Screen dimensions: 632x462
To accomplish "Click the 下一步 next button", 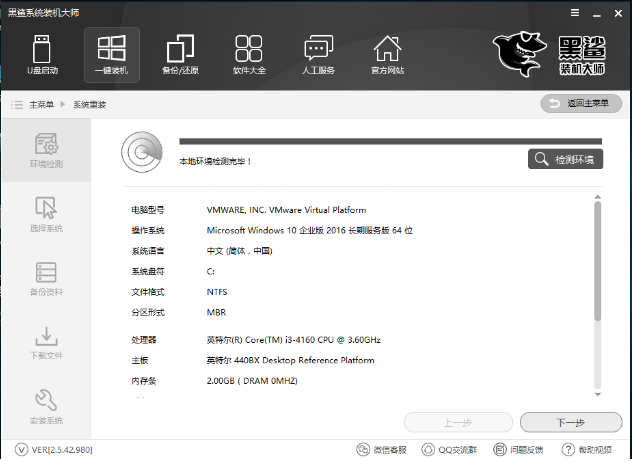I will (x=564, y=421).
